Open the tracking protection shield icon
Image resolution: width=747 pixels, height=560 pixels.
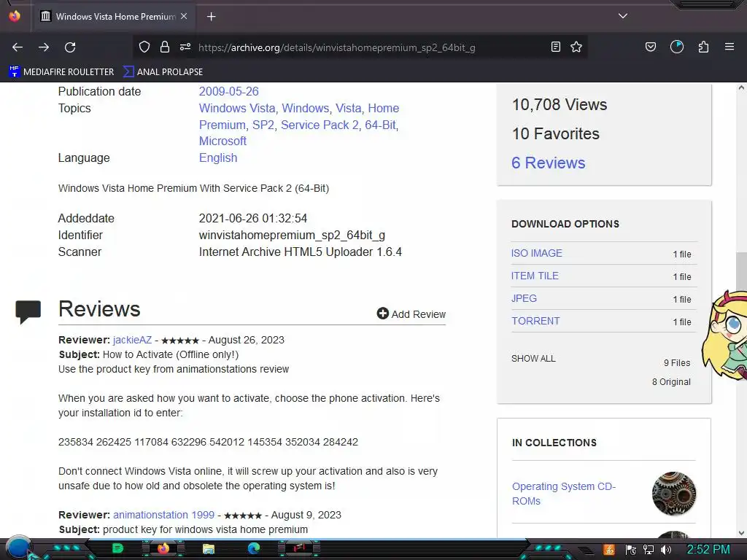(x=144, y=47)
